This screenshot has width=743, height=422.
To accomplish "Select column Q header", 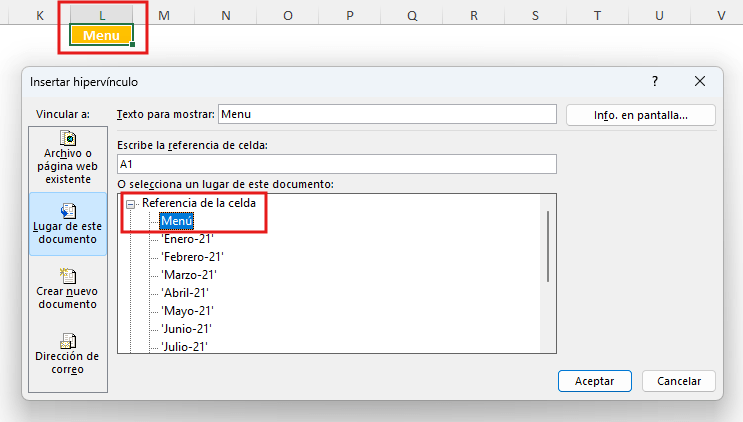I will click(412, 16).
